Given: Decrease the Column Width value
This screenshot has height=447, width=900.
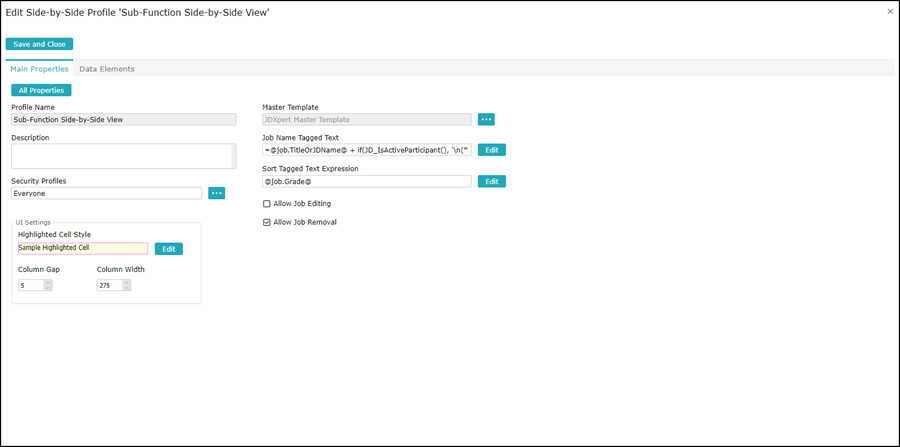Looking at the screenshot, I should pos(127,288).
